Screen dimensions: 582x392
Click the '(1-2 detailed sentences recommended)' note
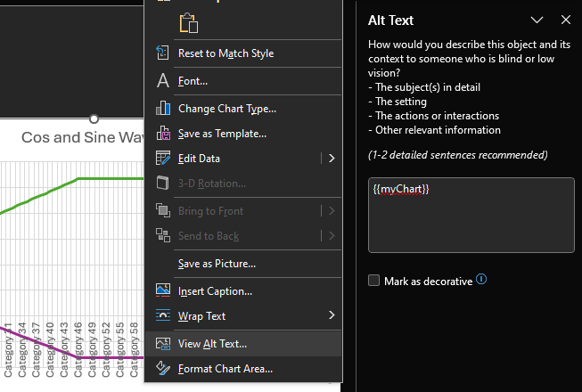(x=457, y=155)
